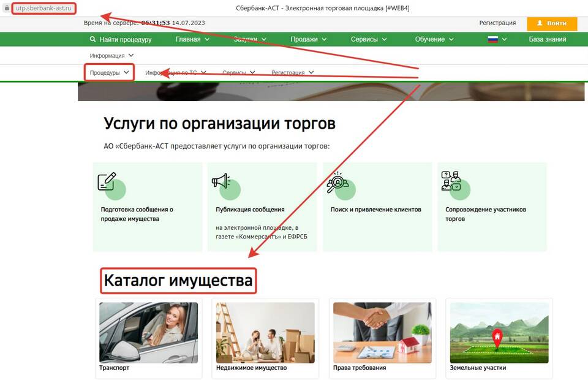Click the pencil document icon for Подготовка сообщения
This screenshot has height=380, width=588.
point(107,181)
